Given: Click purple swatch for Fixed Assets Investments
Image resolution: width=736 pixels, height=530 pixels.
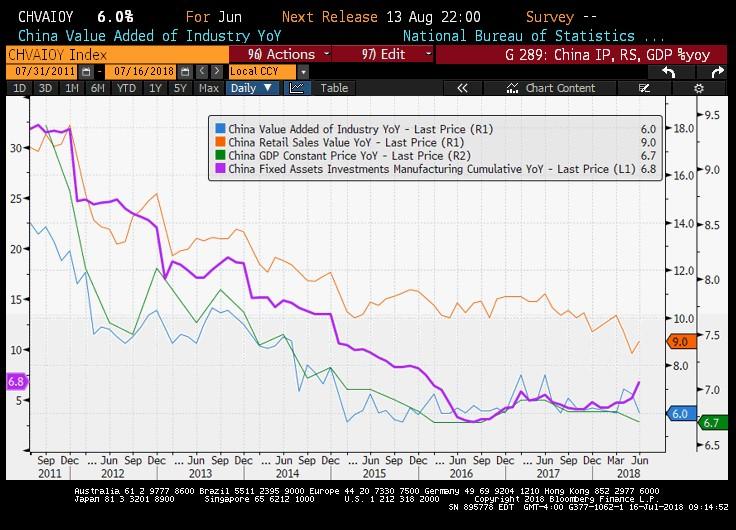Looking at the screenshot, I should [x=220, y=168].
